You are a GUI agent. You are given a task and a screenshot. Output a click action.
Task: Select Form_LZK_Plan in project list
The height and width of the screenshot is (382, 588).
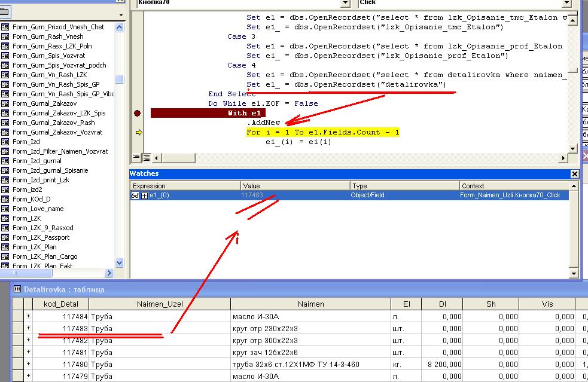pos(35,247)
